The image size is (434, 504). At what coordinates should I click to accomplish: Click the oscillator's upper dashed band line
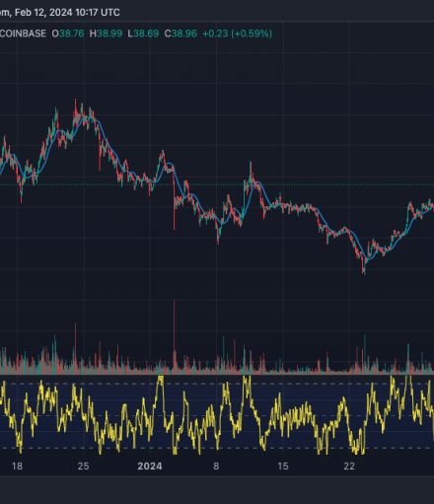coord(217,384)
